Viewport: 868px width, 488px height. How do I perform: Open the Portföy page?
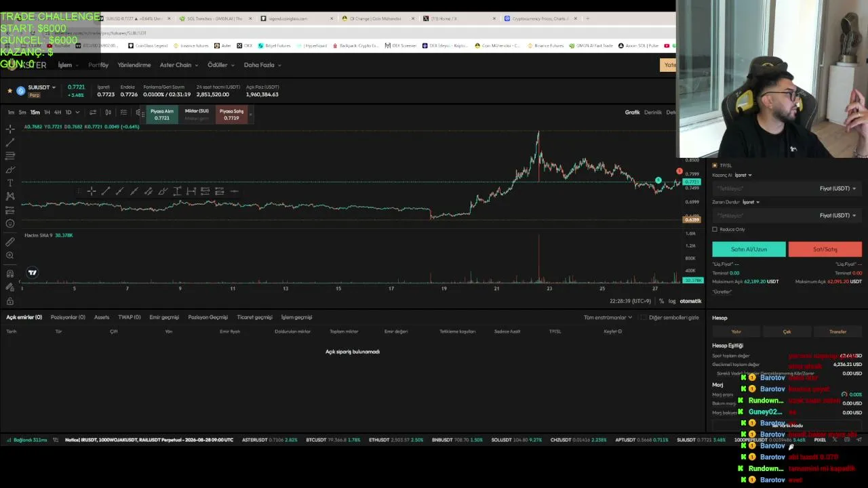pos(98,65)
